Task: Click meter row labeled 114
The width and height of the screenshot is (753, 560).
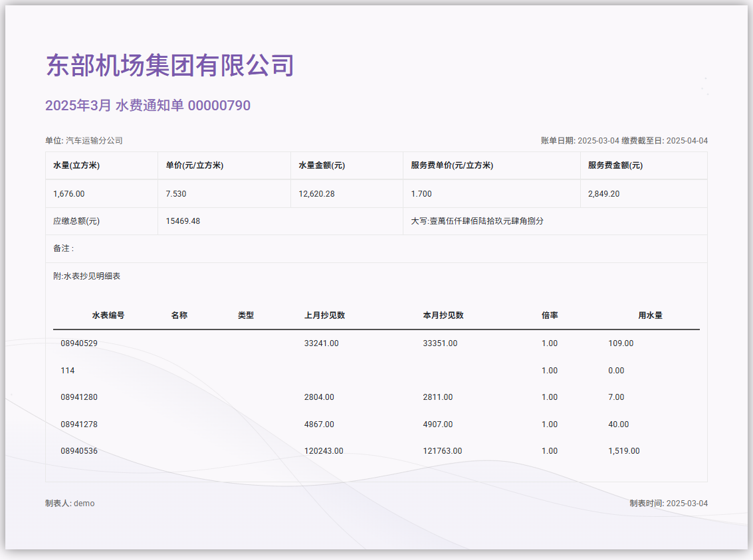Action: click(68, 371)
